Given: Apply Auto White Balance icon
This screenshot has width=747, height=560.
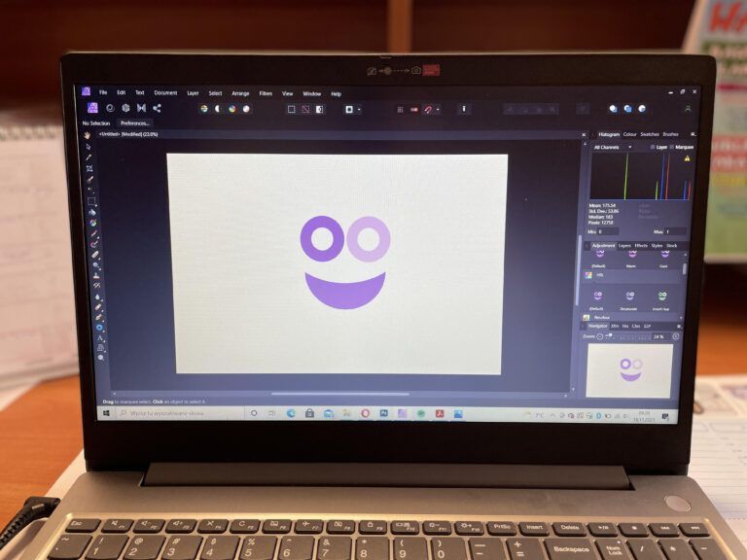Looking at the screenshot, I should point(246,109).
